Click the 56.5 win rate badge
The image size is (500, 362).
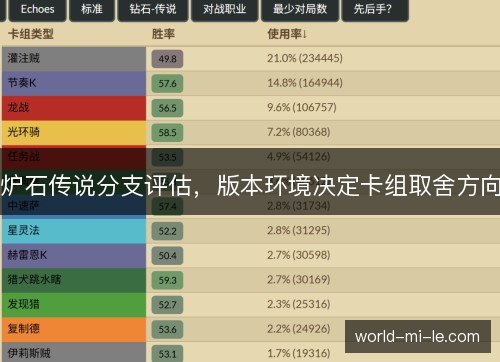point(167,108)
